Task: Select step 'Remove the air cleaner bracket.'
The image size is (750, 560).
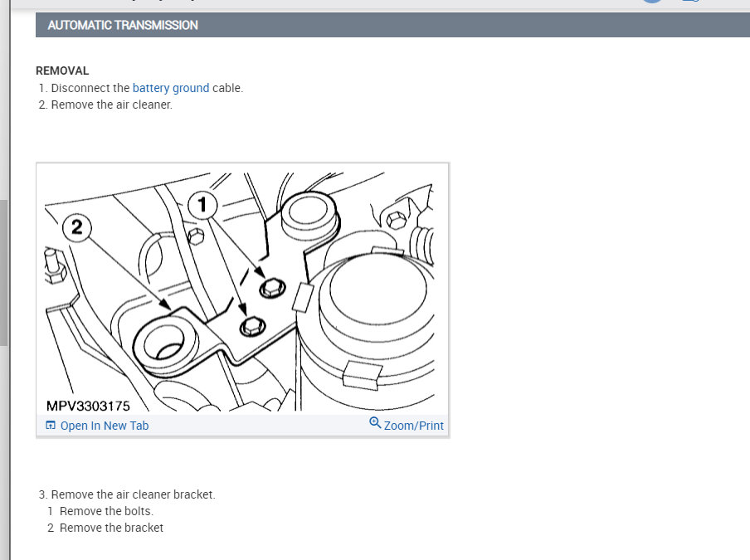Action: (x=133, y=494)
